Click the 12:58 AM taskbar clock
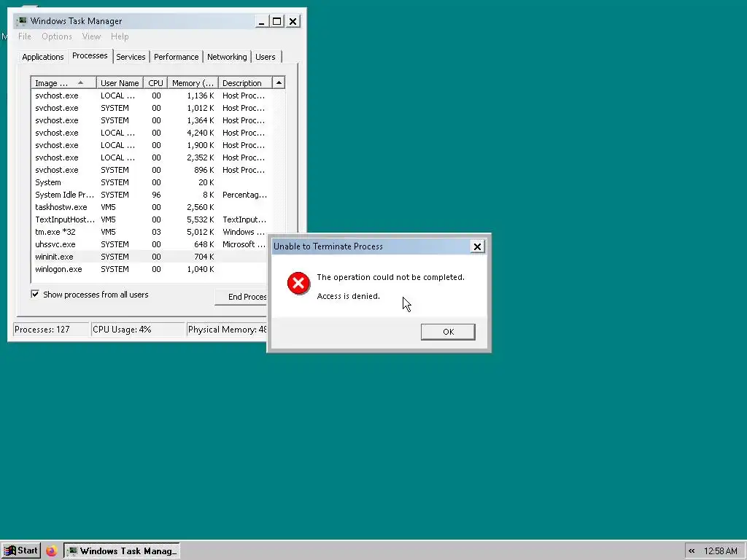 point(720,551)
